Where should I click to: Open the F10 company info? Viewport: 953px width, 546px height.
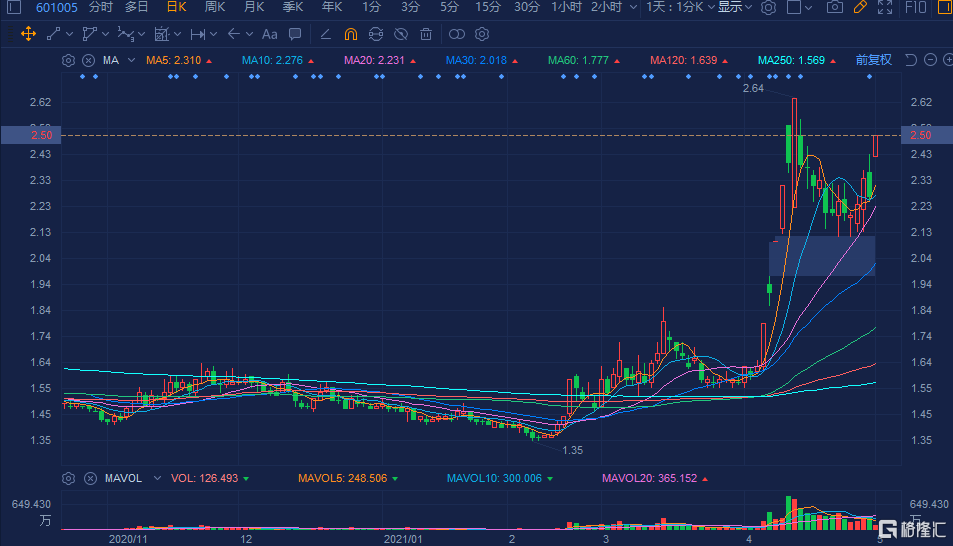coord(915,7)
